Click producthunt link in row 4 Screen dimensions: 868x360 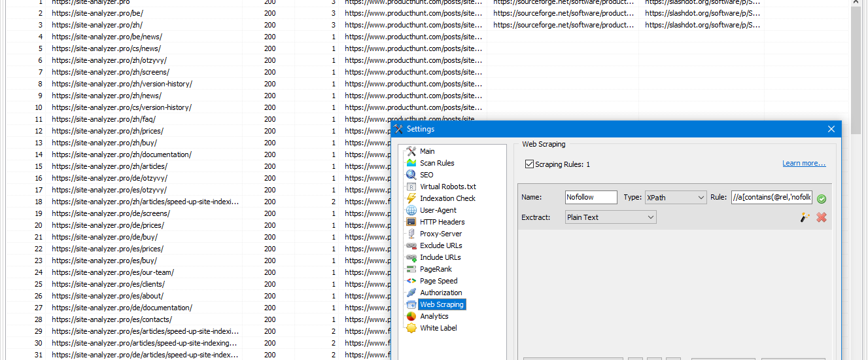(413, 37)
